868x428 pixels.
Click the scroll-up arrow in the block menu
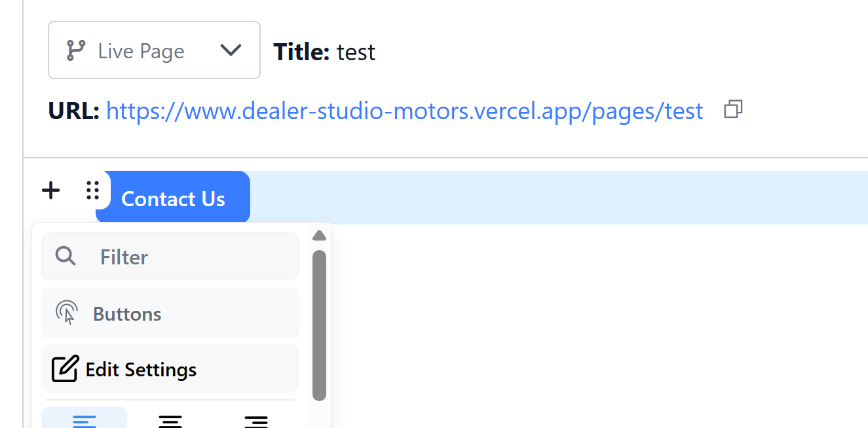tap(319, 236)
